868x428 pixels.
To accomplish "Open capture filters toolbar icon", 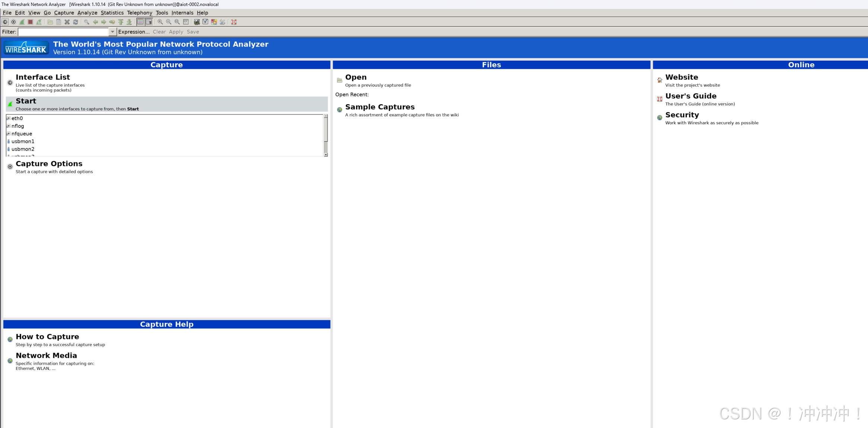I will click(x=197, y=22).
